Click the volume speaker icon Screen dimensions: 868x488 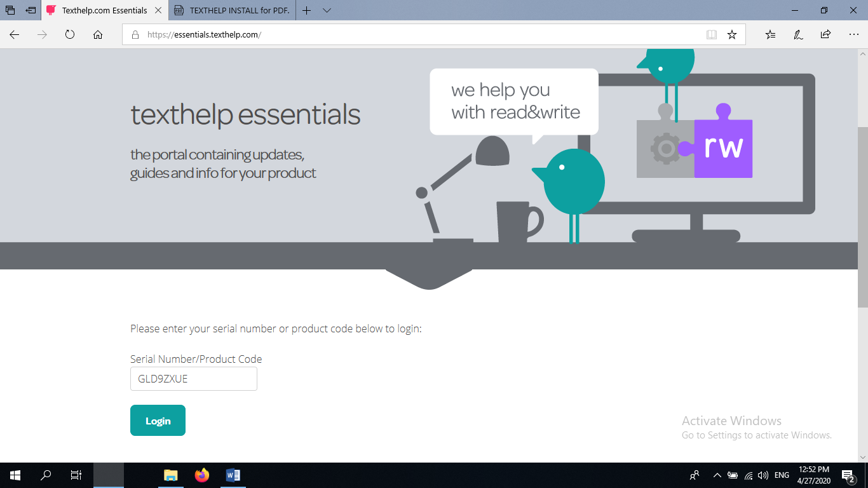763,475
